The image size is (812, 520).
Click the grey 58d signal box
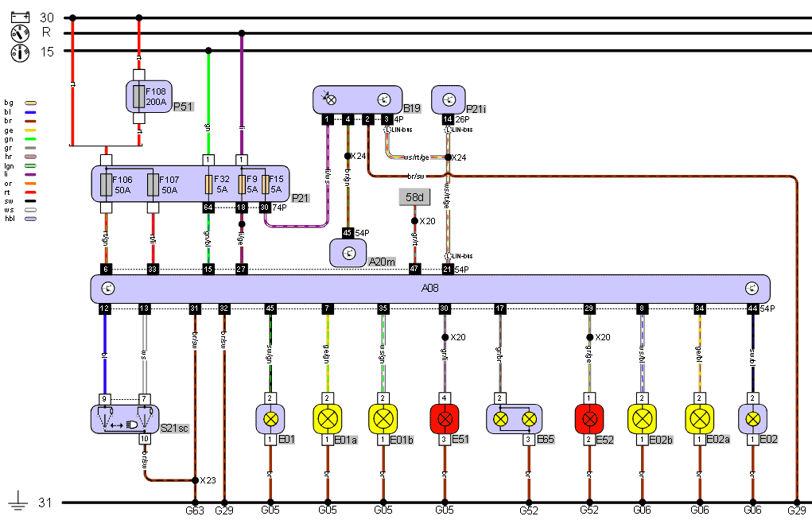414,196
